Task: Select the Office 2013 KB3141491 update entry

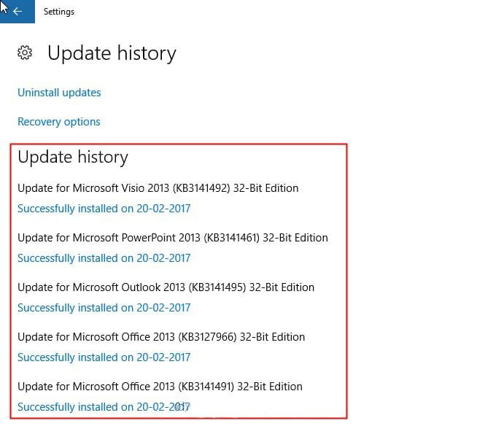Action: [x=160, y=387]
